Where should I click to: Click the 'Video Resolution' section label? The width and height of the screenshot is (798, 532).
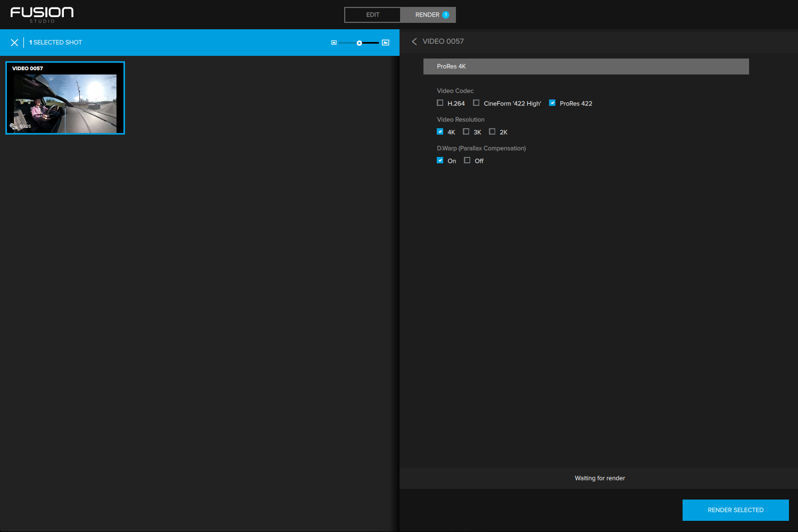[461, 120]
